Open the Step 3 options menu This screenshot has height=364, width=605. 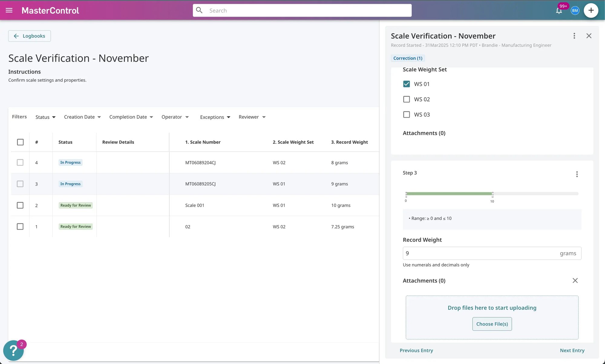577,174
